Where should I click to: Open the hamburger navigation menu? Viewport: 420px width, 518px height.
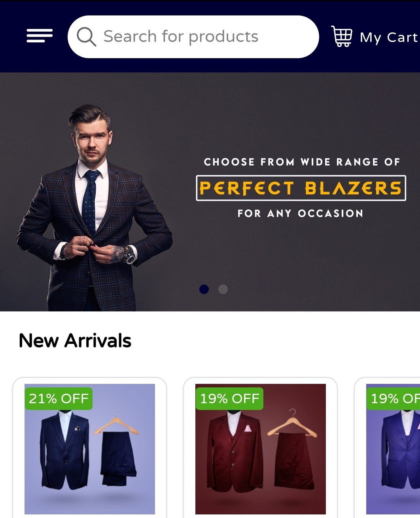40,36
